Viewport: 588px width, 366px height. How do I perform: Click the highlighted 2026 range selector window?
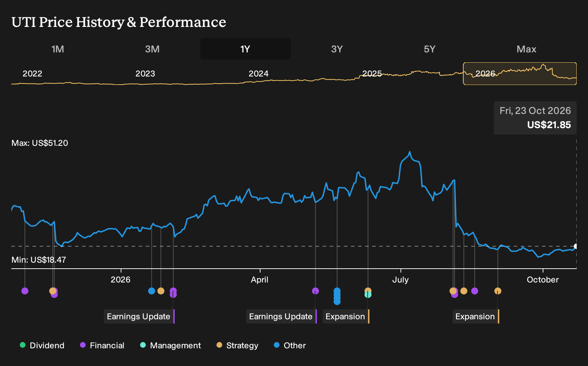click(x=520, y=74)
